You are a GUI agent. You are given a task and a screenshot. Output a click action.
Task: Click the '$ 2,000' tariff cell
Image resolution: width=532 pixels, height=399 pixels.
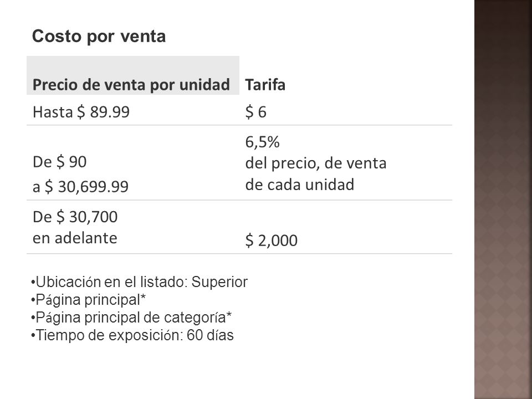click(272, 241)
